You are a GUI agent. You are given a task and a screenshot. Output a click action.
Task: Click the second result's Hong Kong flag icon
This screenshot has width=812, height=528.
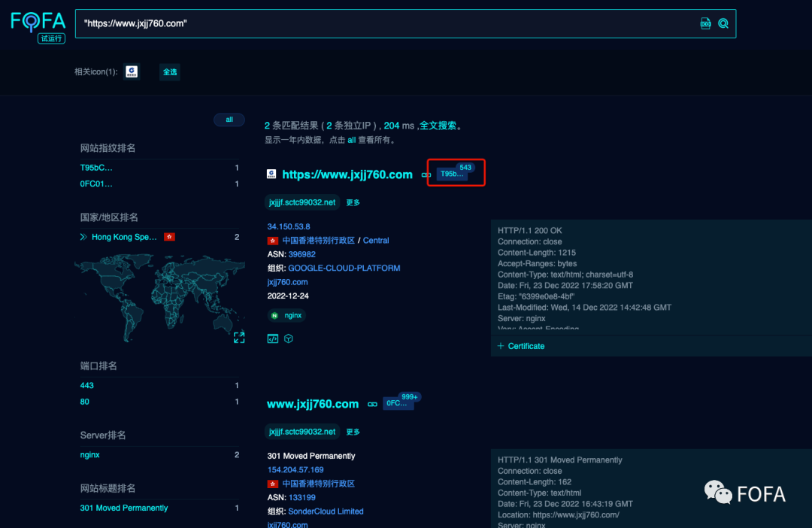pos(272,484)
